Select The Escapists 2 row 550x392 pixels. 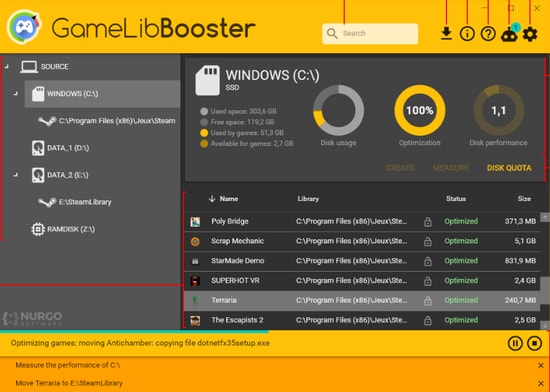(x=362, y=320)
